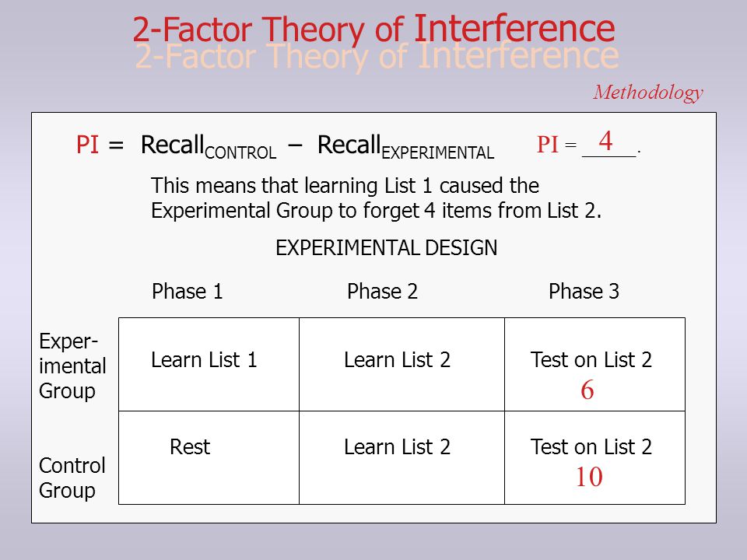
Task: Click the sentence about forgetting 4 items
Action: (x=376, y=198)
